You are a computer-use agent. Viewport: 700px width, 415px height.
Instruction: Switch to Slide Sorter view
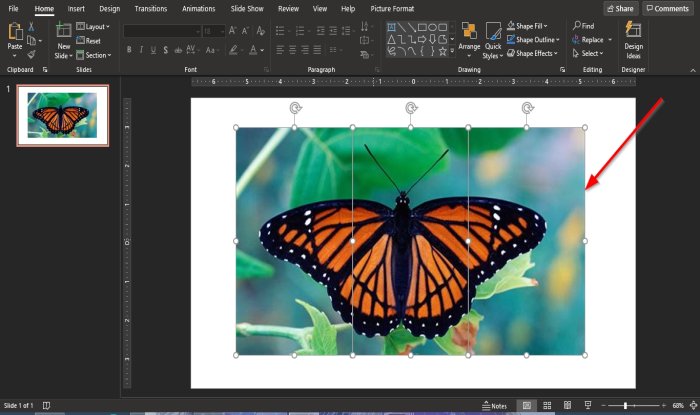coord(547,405)
